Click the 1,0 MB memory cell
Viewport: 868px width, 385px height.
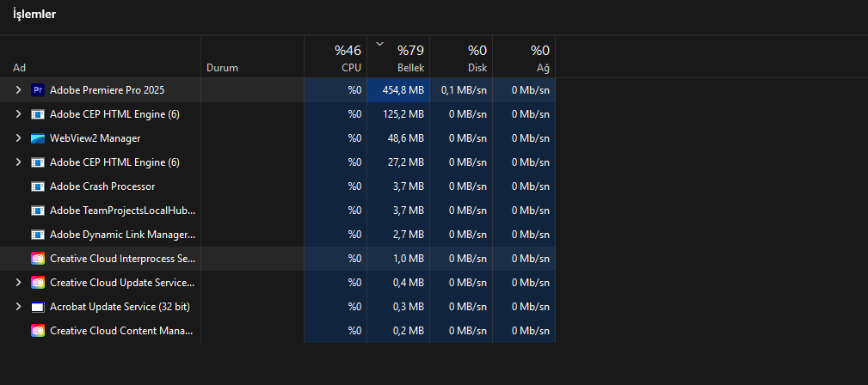coord(398,259)
